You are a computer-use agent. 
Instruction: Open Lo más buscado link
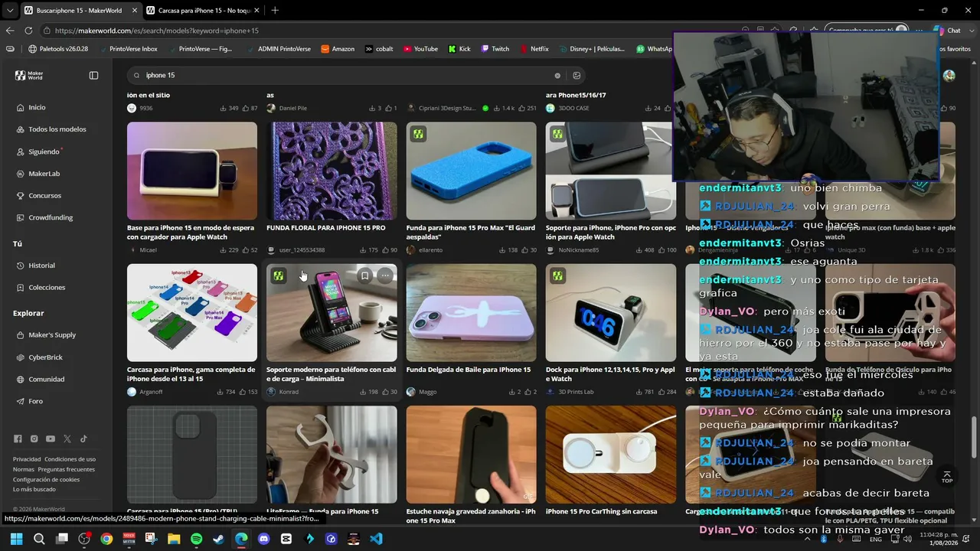(34, 489)
